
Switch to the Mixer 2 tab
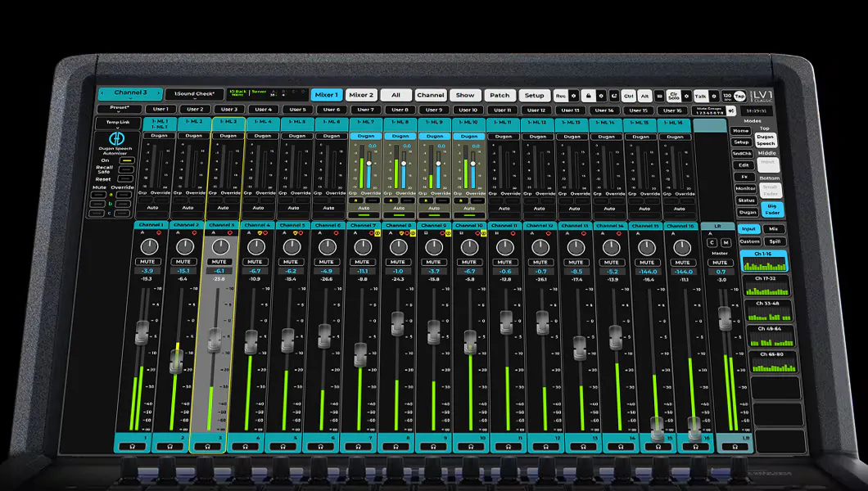[x=361, y=95]
